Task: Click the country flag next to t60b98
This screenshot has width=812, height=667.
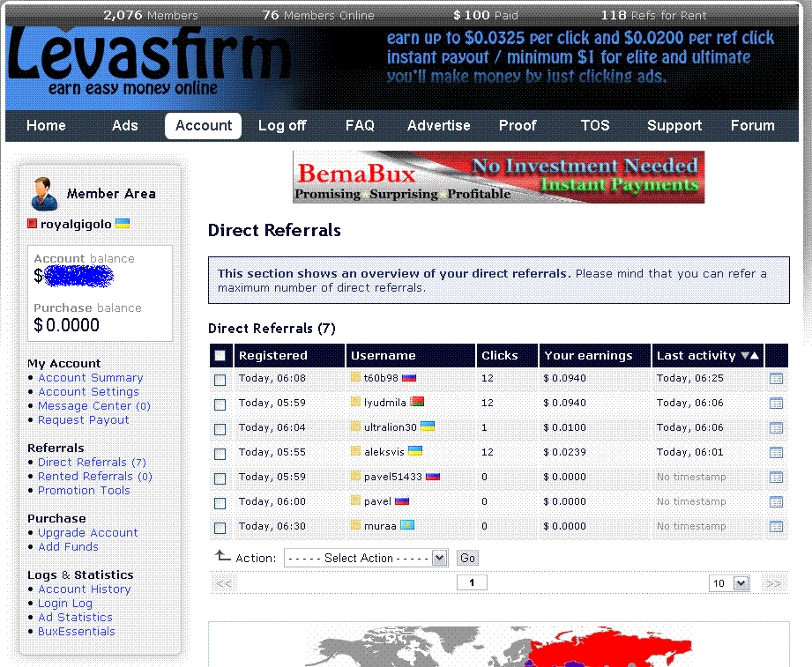Action: [x=409, y=378]
